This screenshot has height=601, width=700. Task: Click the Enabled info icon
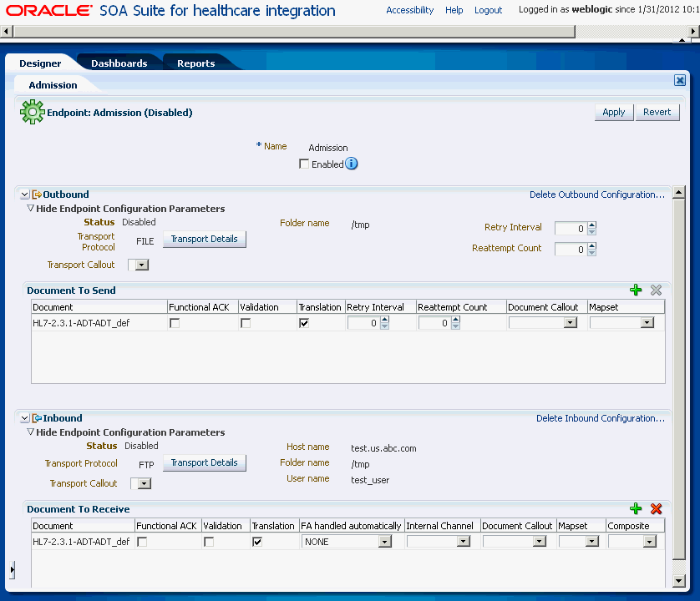tap(352, 164)
